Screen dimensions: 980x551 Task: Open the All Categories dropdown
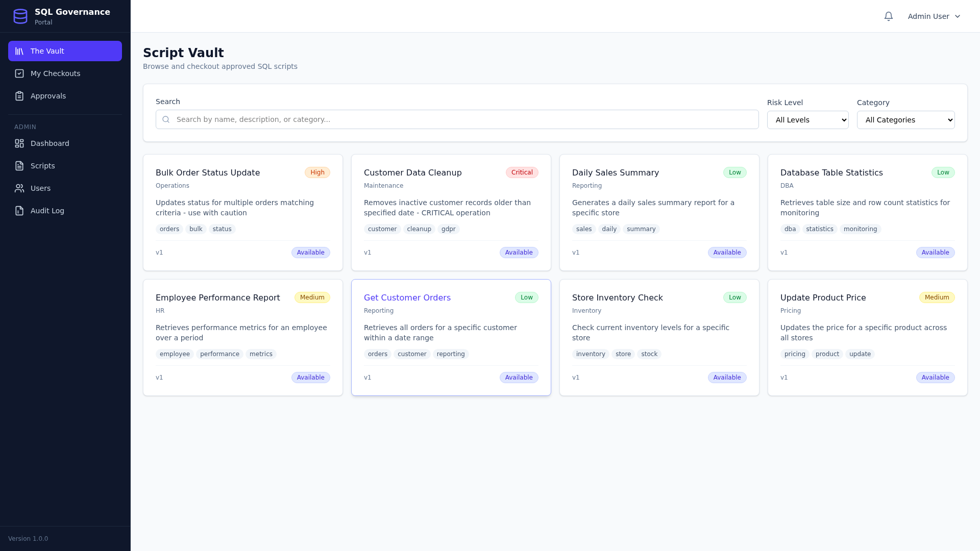[906, 119]
